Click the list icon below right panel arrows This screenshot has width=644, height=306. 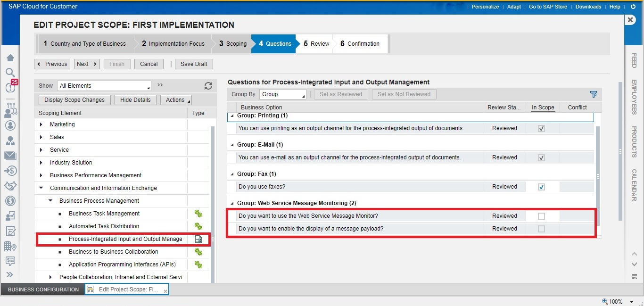[x=634, y=276]
